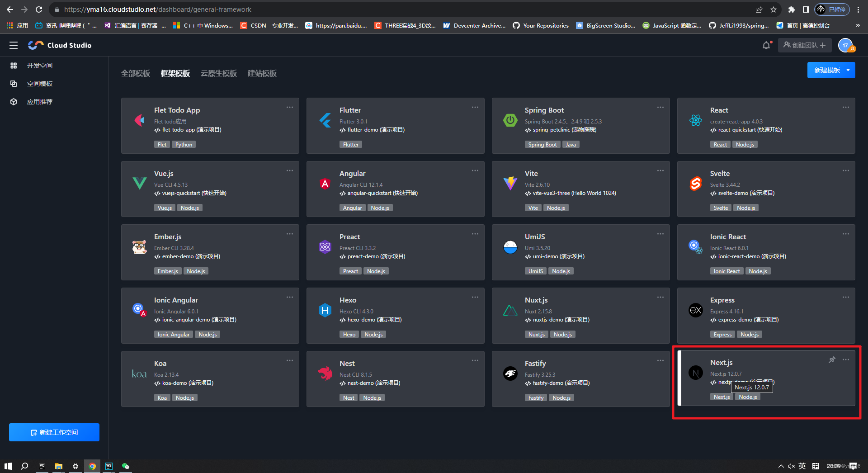Click the Svelte logo icon
The image size is (868, 473).
(x=696, y=184)
